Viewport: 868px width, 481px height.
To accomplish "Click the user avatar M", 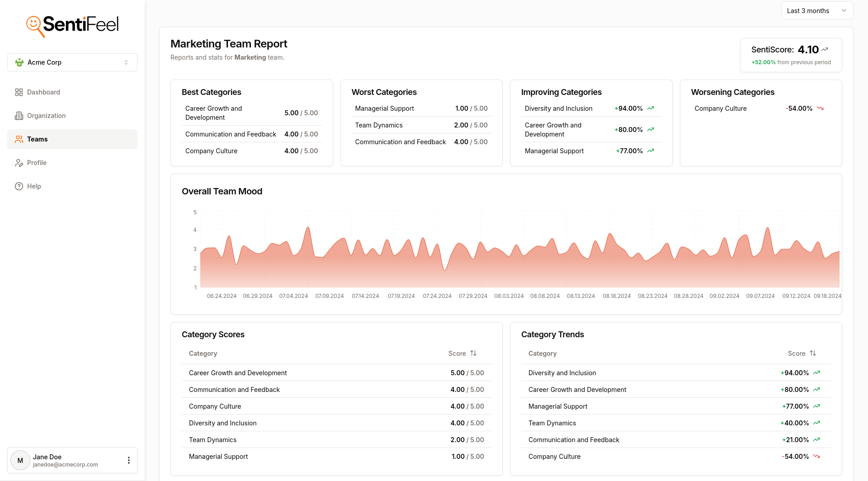I will coord(20,460).
